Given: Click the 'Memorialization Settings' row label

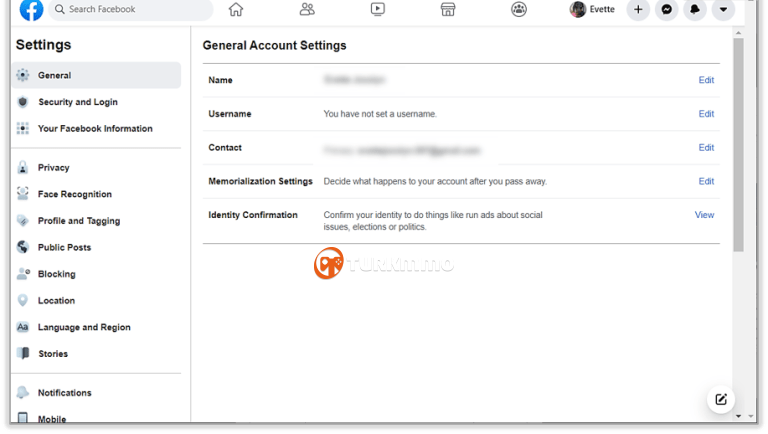Looking at the screenshot, I should click(x=260, y=181).
